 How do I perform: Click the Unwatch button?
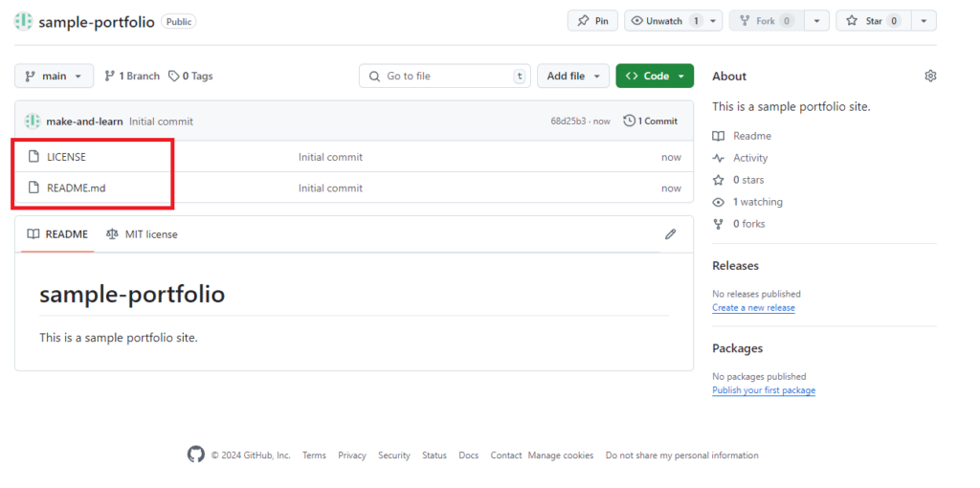click(x=664, y=21)
